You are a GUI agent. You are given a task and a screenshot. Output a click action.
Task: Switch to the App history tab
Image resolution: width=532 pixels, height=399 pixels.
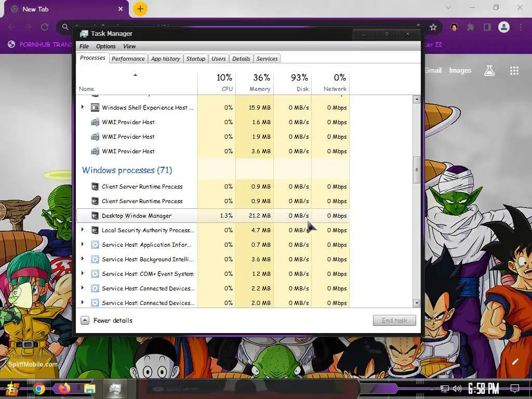click(x=166, y=59)
